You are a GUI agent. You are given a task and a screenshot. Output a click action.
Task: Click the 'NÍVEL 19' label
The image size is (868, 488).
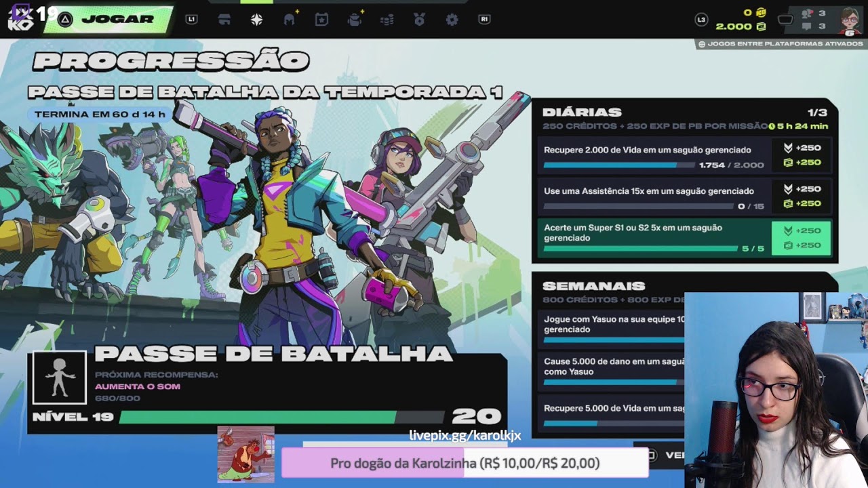pyautogui.click(x=73, y=416)
